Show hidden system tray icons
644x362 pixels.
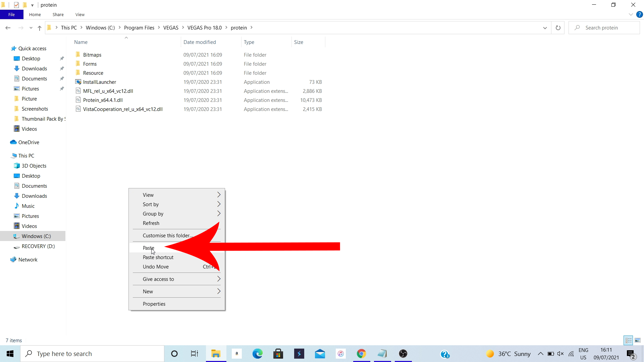click(540, 354)
